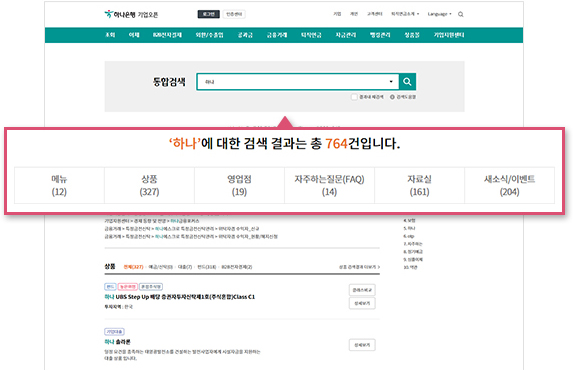Filter products by 예금/신탁(0)
Viewport: 573px width, 370px height.
click(x=161, y=267)
